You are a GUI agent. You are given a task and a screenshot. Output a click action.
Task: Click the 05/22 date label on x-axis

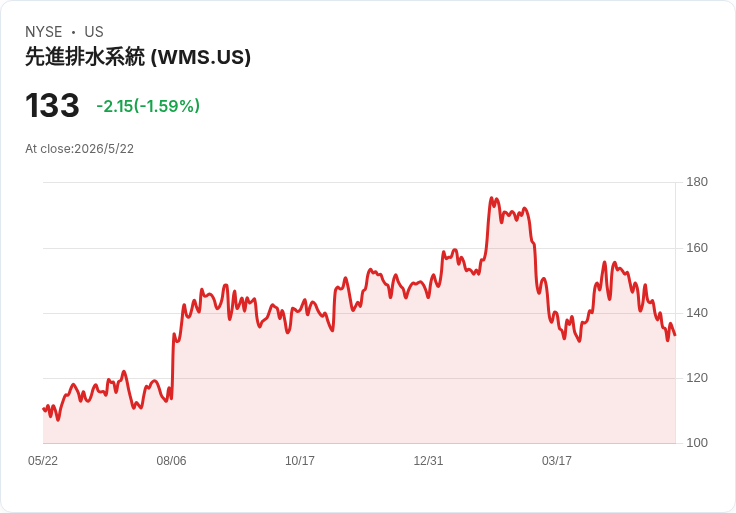tap(43, 461)
